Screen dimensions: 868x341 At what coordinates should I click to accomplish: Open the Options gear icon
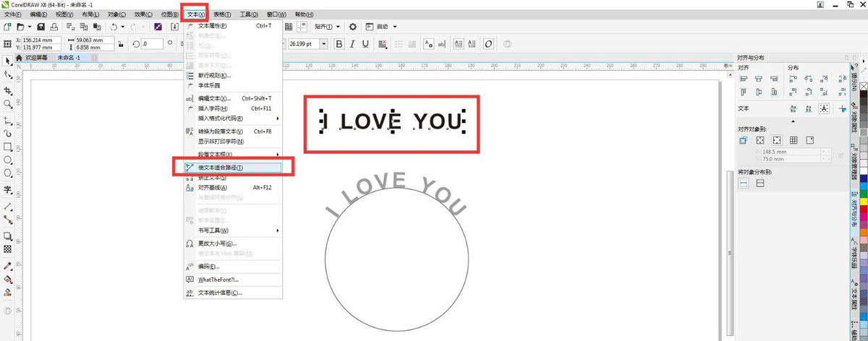click(x=353, y=27)
